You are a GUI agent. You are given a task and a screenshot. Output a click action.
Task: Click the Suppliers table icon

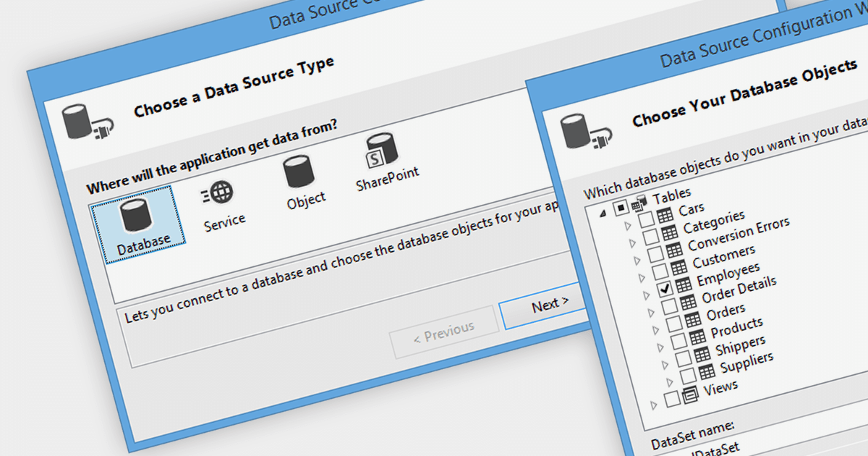(706, 371)
